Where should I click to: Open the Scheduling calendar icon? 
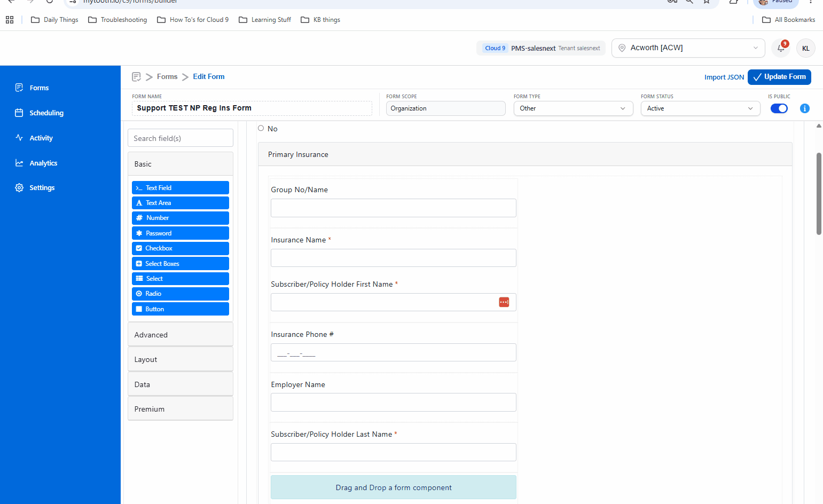point(19,113)
